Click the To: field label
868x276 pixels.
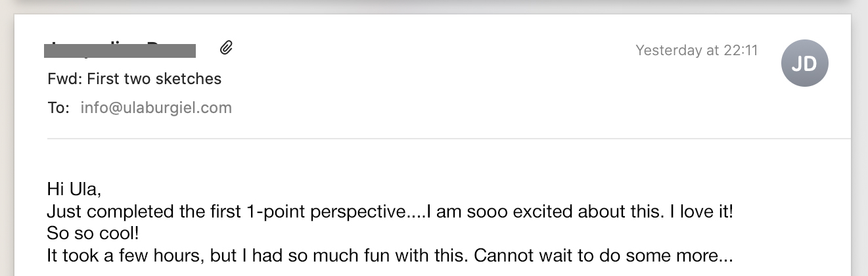(58, 108)
